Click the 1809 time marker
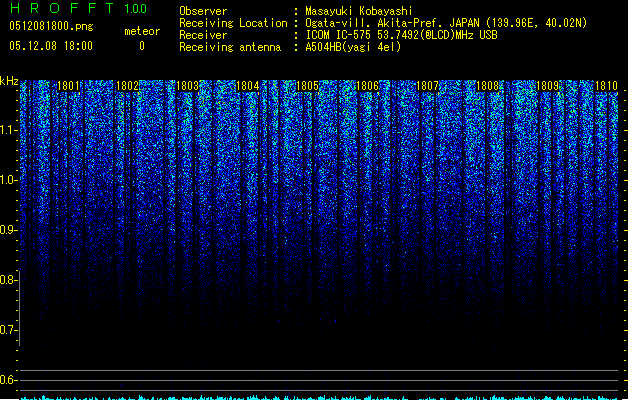Image resolution: width=629 pixels, height=400 pixels. [547, 86]
